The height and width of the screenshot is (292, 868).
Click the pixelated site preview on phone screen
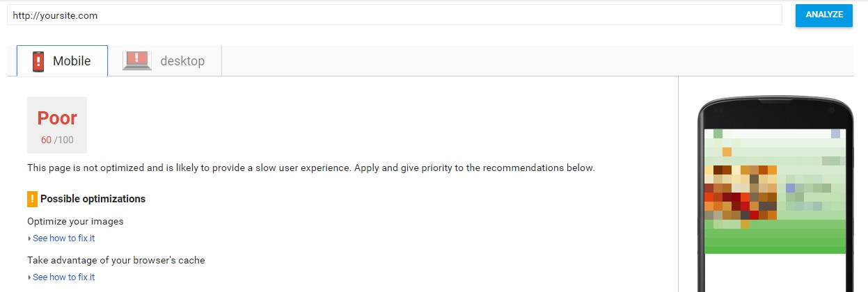(775, 191)
